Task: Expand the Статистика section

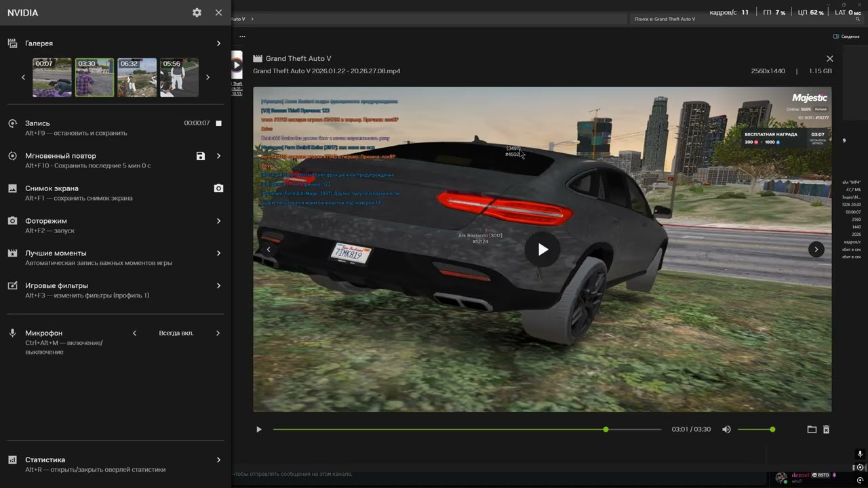Action: click(x=218, y=460)
